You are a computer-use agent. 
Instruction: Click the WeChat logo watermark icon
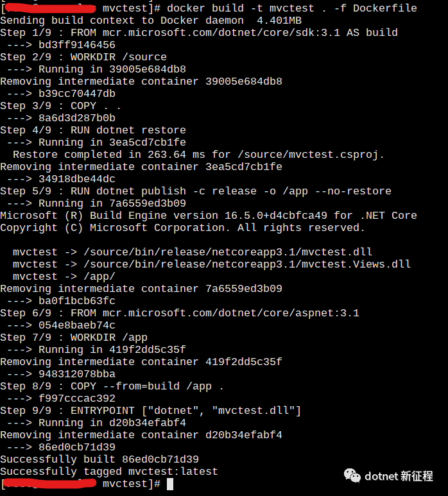[x=352, y=475]
